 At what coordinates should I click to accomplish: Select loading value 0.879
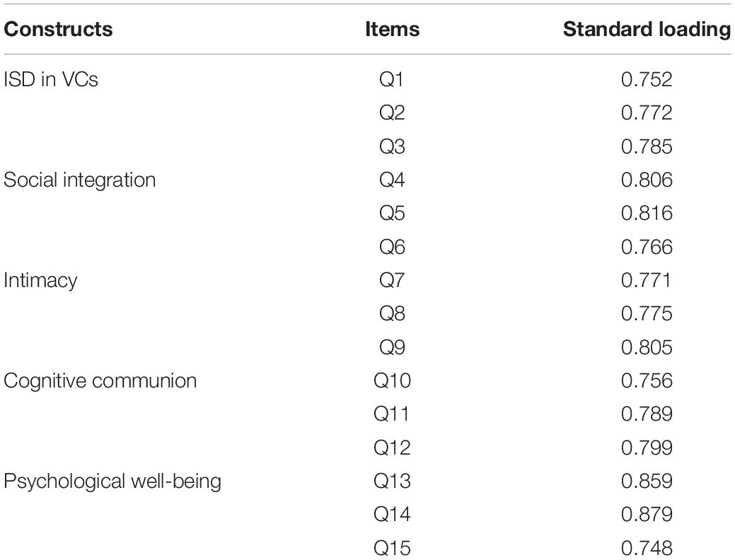(647, 515)
